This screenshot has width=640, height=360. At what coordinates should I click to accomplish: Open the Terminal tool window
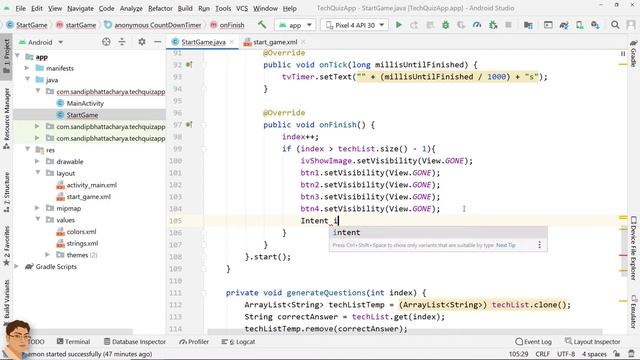(73, 342)
